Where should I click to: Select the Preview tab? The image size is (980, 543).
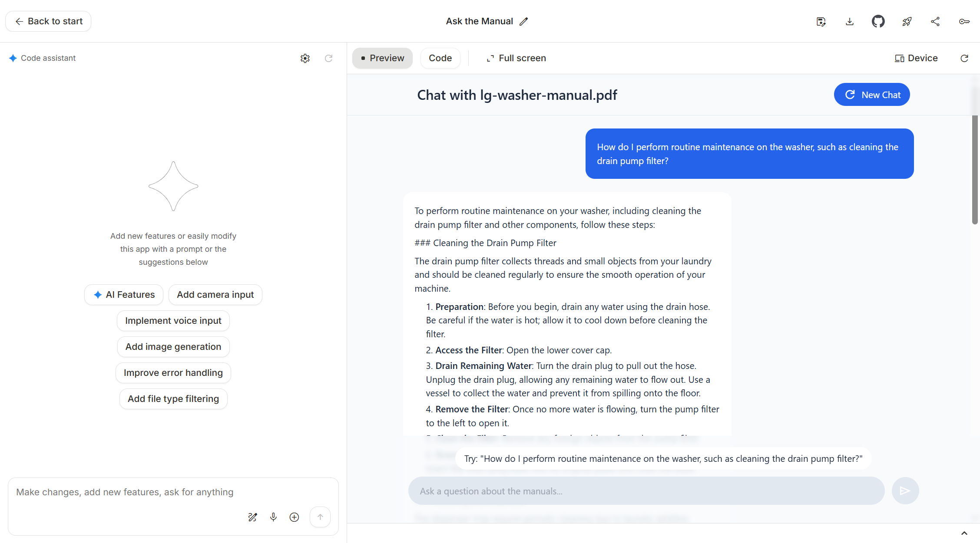[x=382, y=58]
